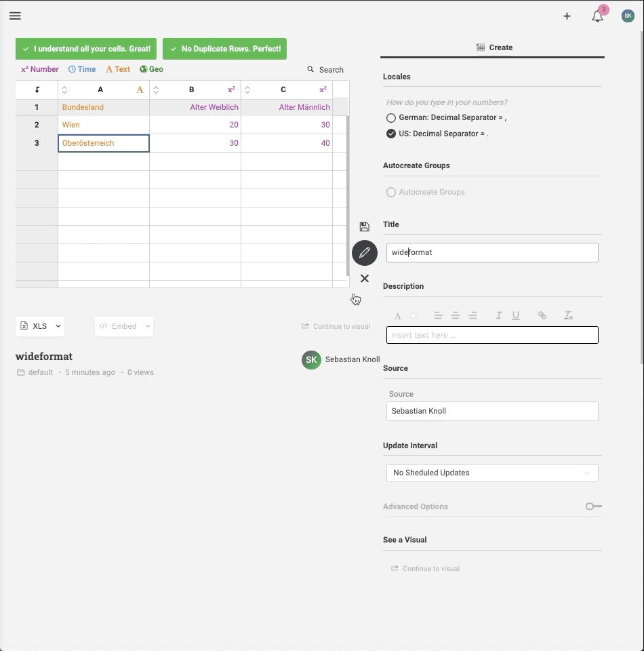The width and height of the screenshot is (644, 651).
Task: Click the table vertical scrollbar
Action: [348, 195]
